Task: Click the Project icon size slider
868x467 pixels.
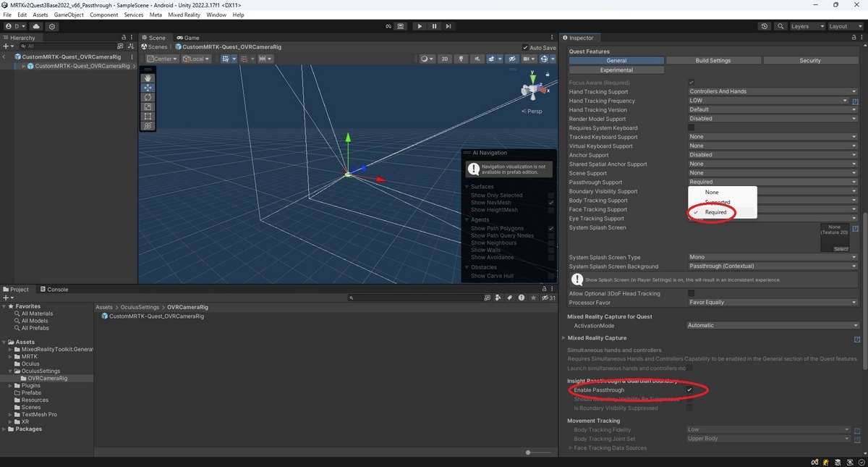Action: [x=537, y=452]
